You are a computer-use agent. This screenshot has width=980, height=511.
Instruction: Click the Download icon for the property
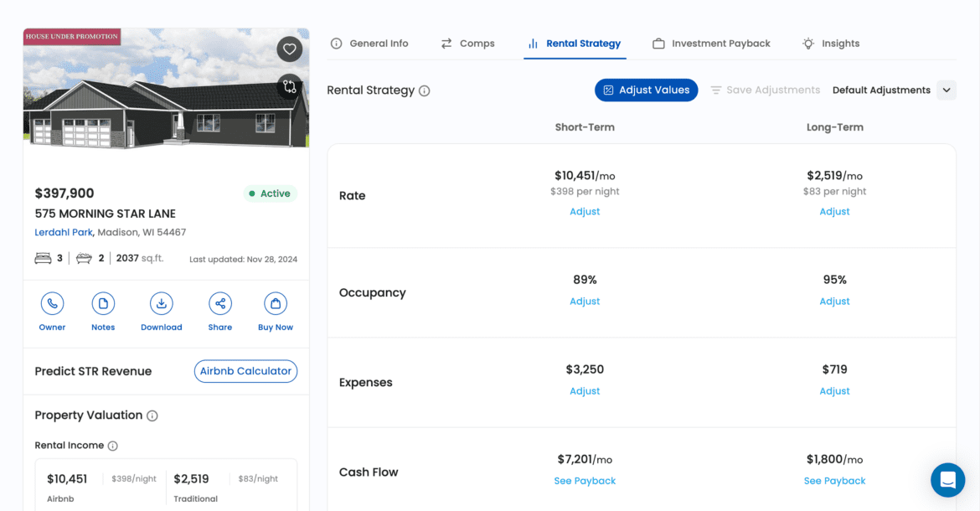click(x=161, y=303)
